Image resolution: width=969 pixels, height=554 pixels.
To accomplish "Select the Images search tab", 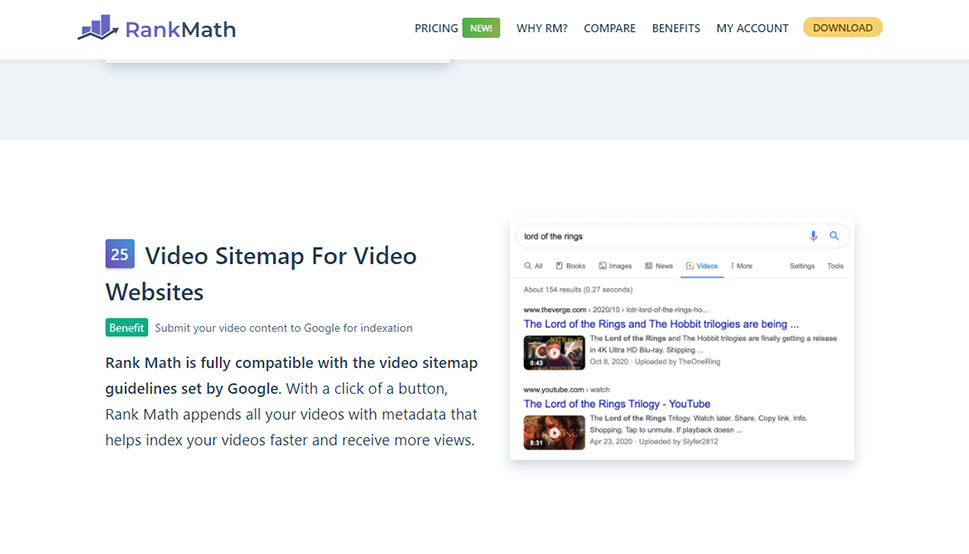I will coord(615,266).
